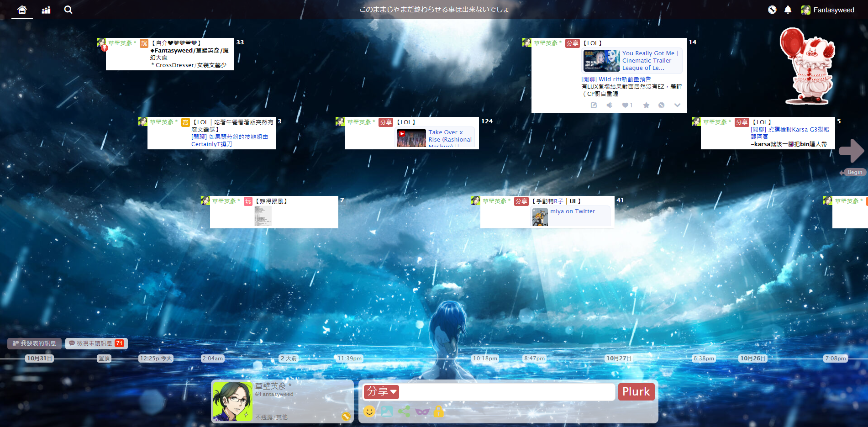The image size is (868, 427).
Task: Click the replurk circle icon on the Wild rift plurk
Action: click(661, 105)
